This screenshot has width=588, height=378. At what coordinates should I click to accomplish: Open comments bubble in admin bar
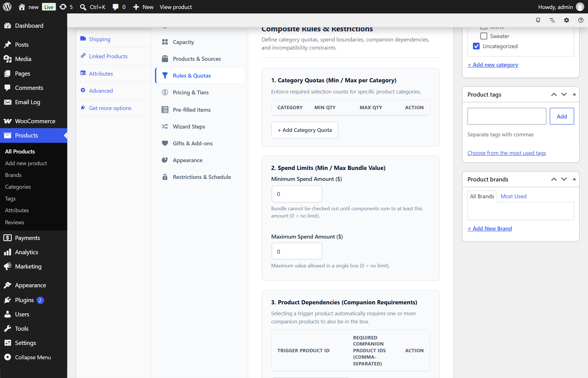(115, 7)
